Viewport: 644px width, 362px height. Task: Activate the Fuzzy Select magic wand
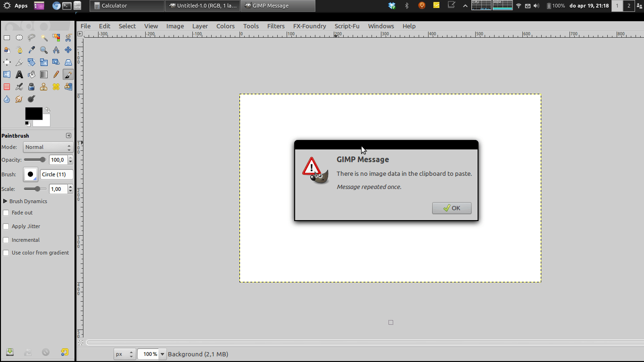click(44, 38)
